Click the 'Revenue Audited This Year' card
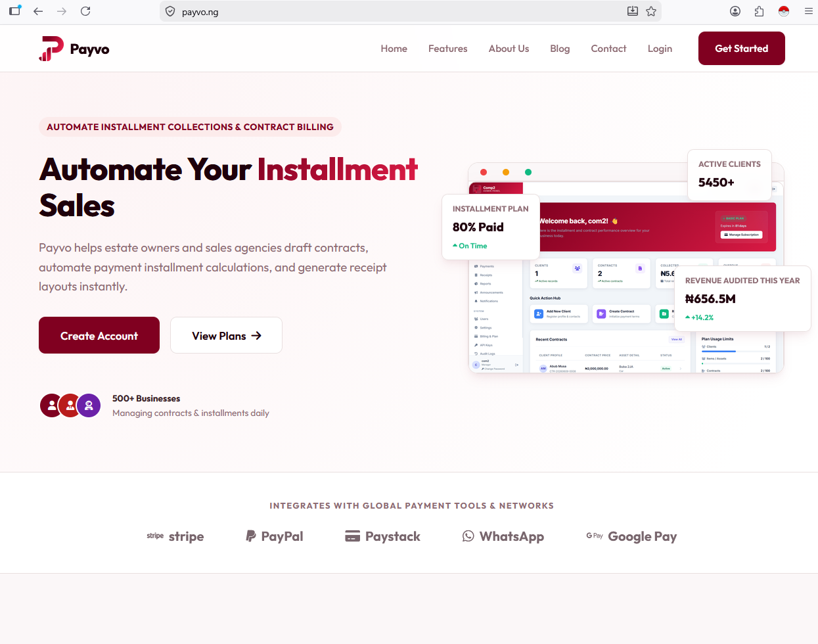Image resolution: width=818 pixels, height=644 pixels. pos(742,298)
